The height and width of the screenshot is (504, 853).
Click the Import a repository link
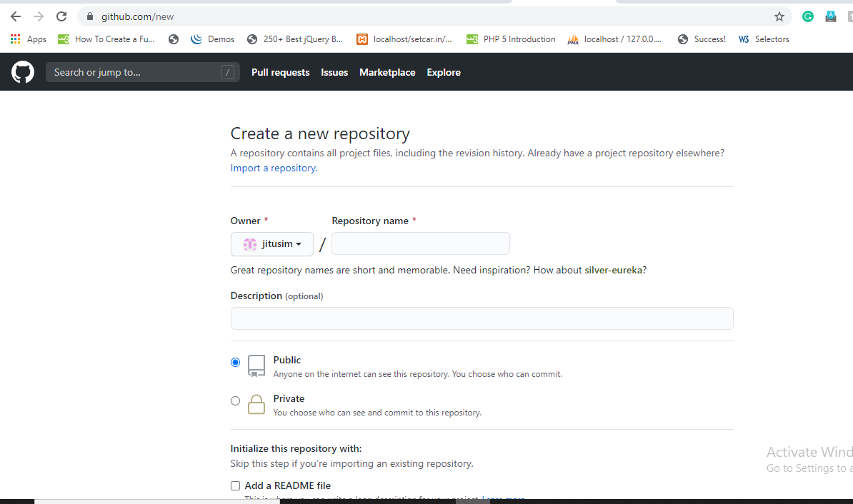[274, 168]
